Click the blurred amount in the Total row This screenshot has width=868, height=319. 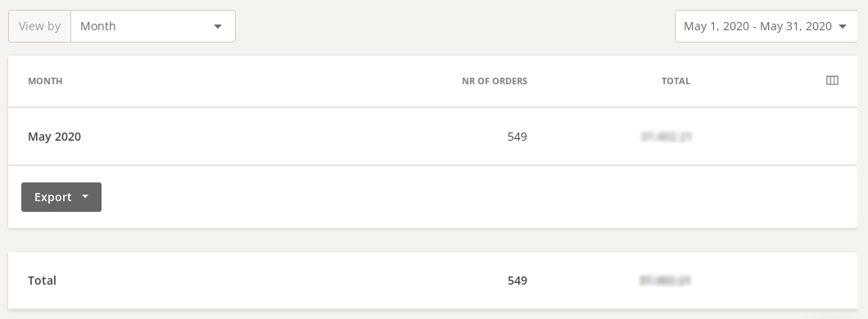(x=665, y=281)
